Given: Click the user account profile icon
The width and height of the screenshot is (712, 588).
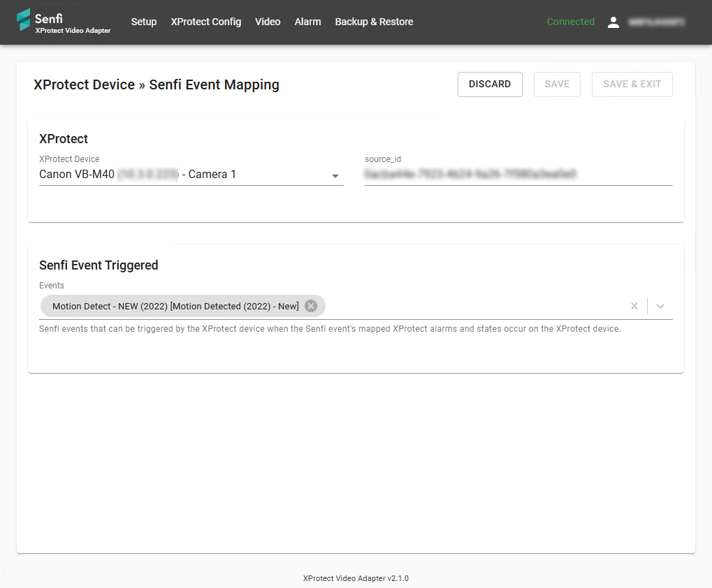Looking at the screenshot, I should [613, 22].
